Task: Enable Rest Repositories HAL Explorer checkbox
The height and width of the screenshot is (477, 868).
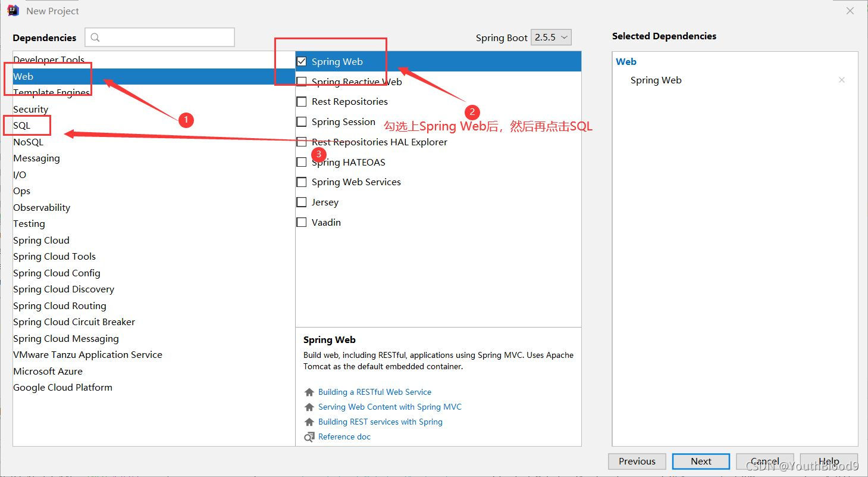Action: [302, 142]
